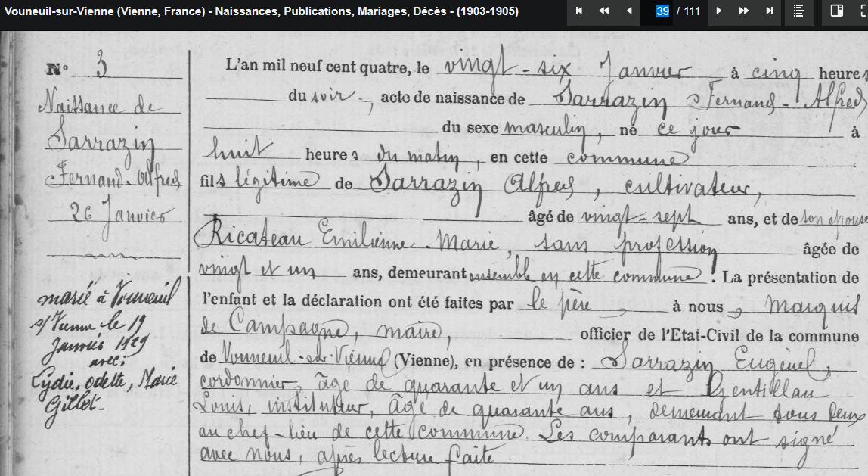Open the page list index icon

pos(799,11)
